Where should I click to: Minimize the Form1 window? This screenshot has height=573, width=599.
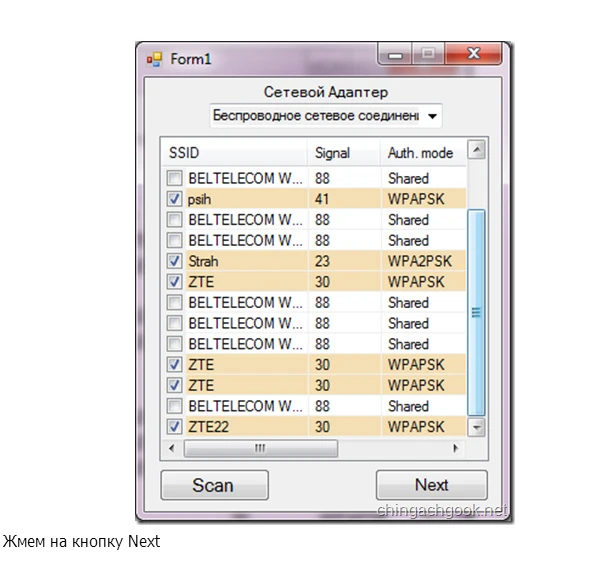395,54
